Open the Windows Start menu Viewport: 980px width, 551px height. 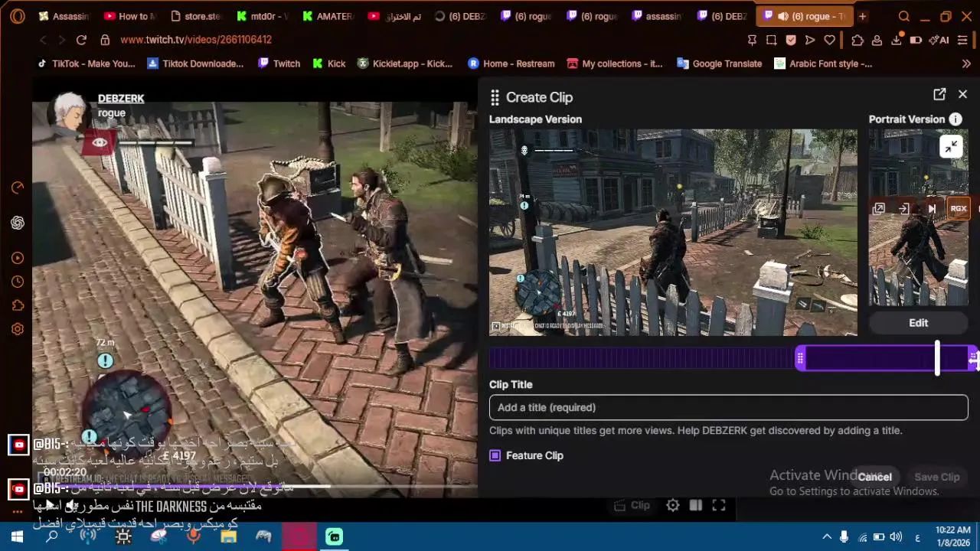point(17,537)
